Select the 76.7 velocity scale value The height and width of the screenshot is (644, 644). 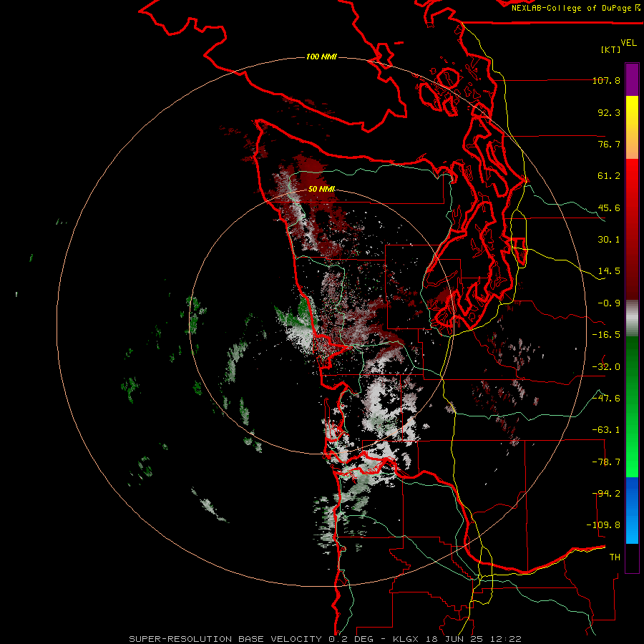coord(609,144)
